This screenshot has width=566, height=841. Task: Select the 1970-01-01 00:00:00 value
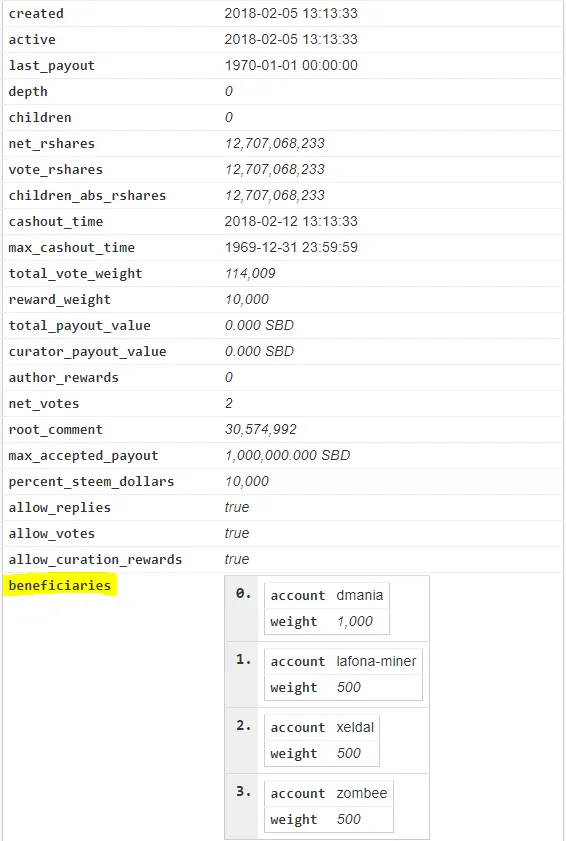coord(291,65)
